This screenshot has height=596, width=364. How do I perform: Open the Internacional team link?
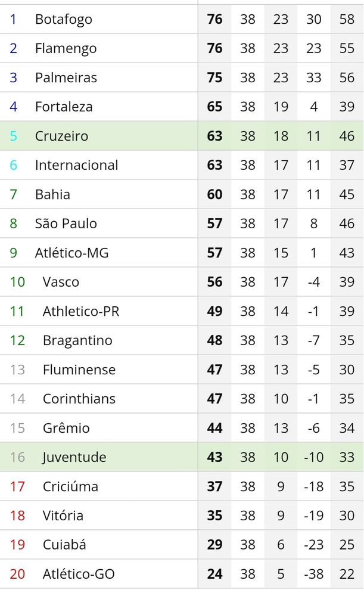[x=76, y=165]
